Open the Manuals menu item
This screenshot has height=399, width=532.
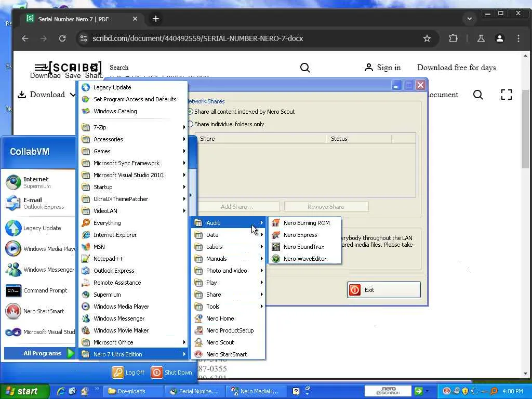pyautogui.click(x=228, y=259)
